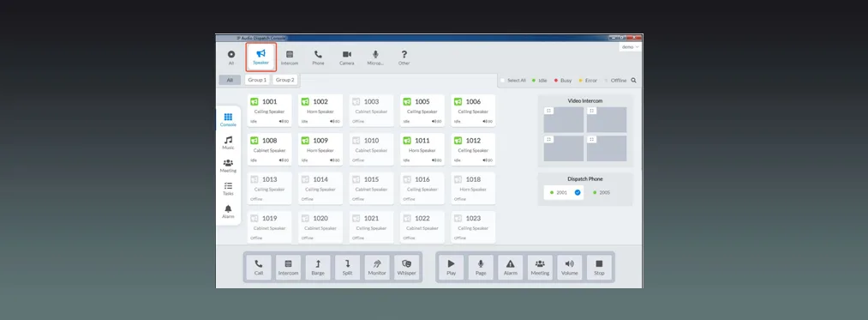Click the Play broadcast button
This screenshot has height=320, width=868.
452,268
